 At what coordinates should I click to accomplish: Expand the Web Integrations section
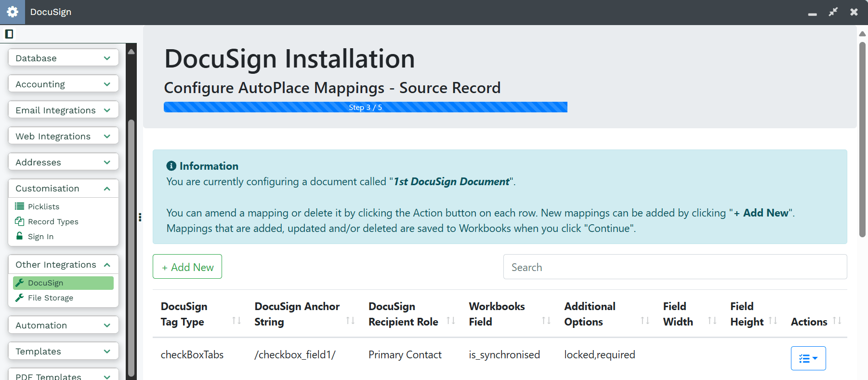[x=63, y=136]
